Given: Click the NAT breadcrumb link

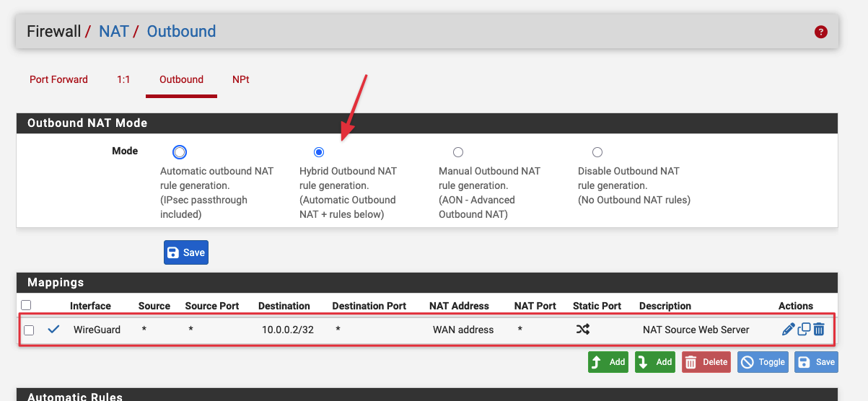Looking at the screenshot, I should (x=114, y=32).
